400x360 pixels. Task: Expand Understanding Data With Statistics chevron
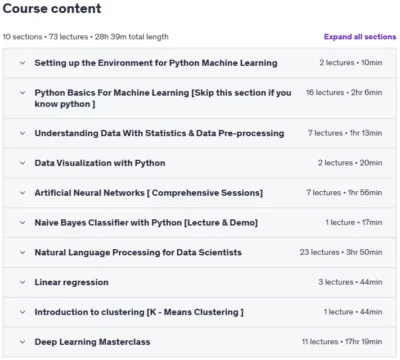(22, 133)
